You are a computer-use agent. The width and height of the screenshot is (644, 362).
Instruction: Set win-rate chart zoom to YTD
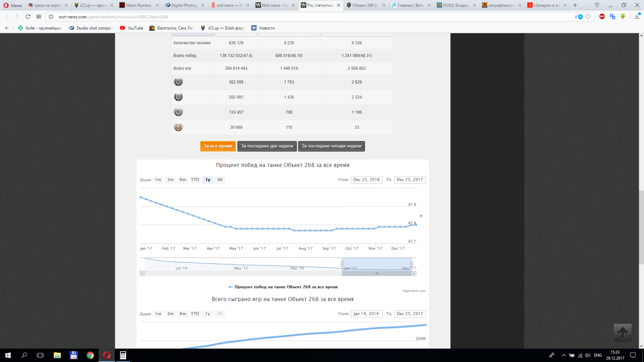(x=195, y=180)
